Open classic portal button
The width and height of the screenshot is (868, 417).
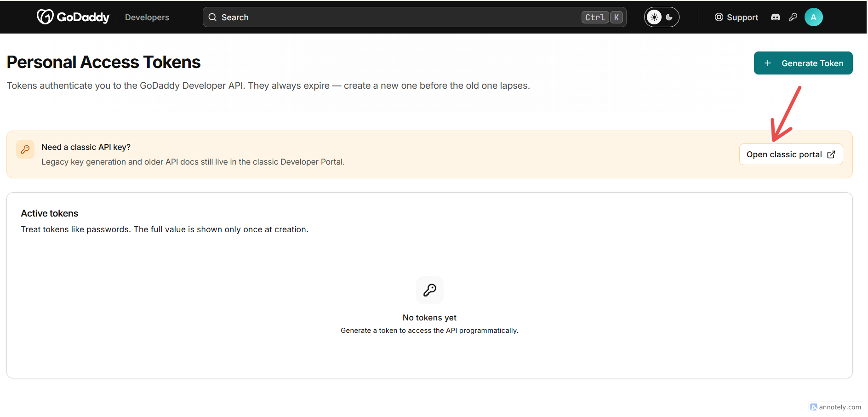(x=791, y=154)
